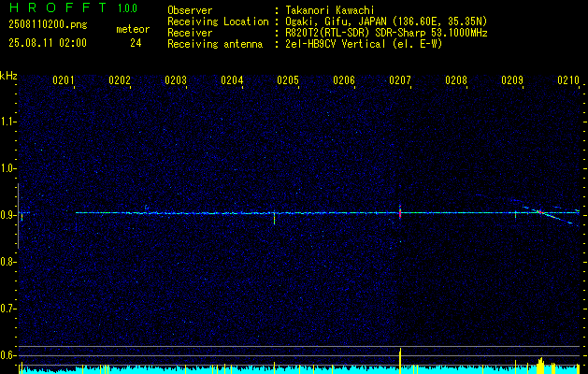
Task: Select the file name 2508110200.png
Action: (x=48, y=24)
